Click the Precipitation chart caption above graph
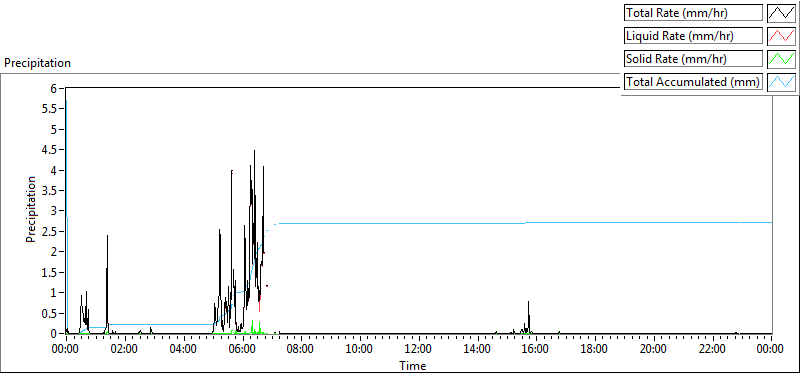Viewport: 800px width, 373px height. tap(37, 63)
